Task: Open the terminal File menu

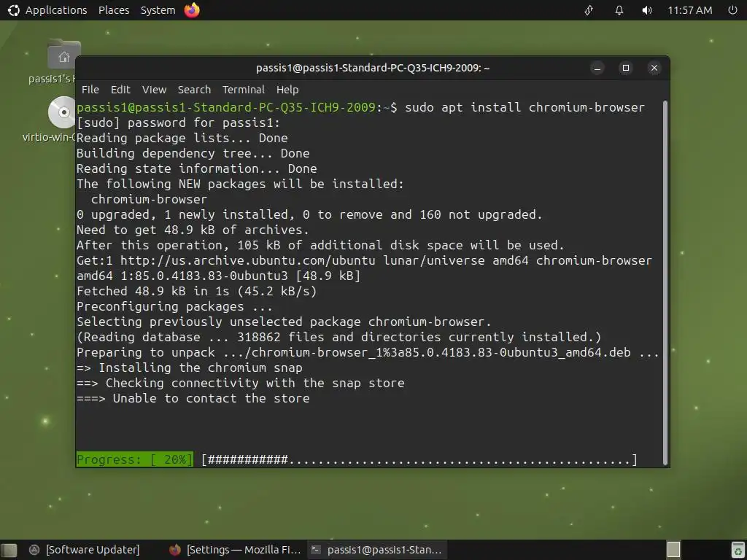Action: pos(90,90)
